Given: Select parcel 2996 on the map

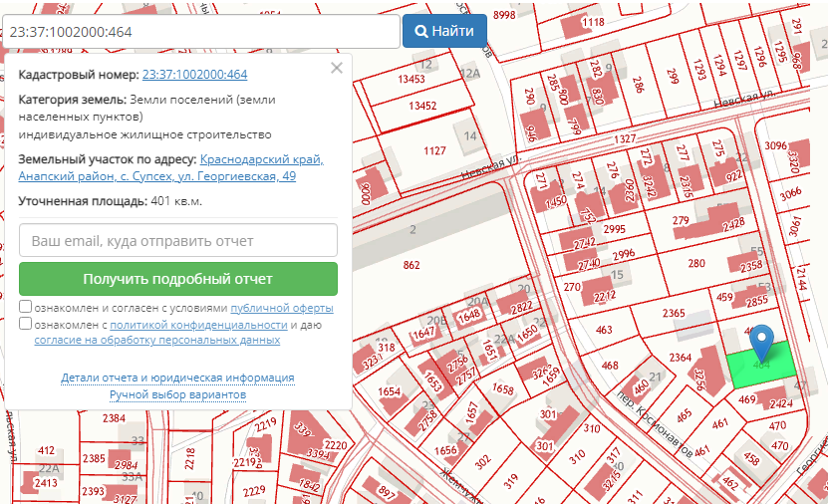Looking at the screenshot, I should (624, 255).
